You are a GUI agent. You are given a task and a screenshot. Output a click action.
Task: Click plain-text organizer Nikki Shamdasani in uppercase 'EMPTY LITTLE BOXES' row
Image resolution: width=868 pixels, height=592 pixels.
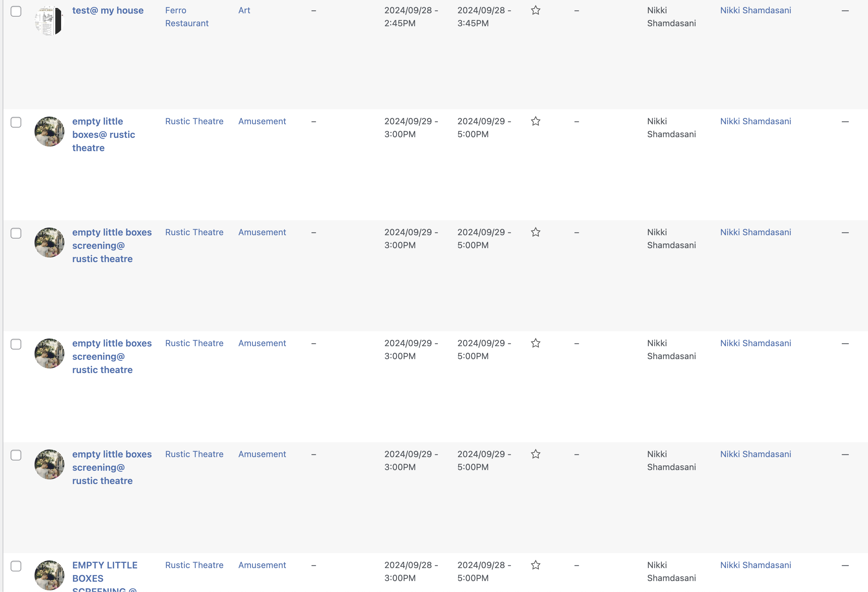(671, 571)
